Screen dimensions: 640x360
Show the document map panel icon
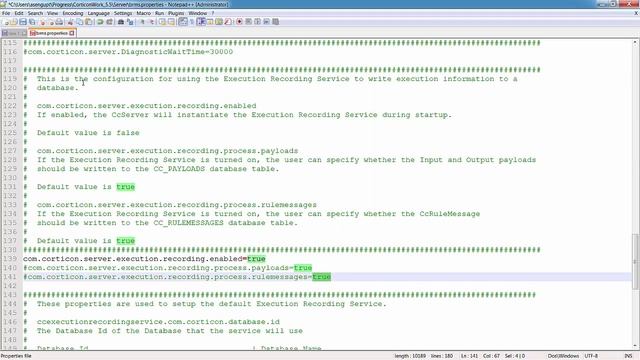coord(219,22)
